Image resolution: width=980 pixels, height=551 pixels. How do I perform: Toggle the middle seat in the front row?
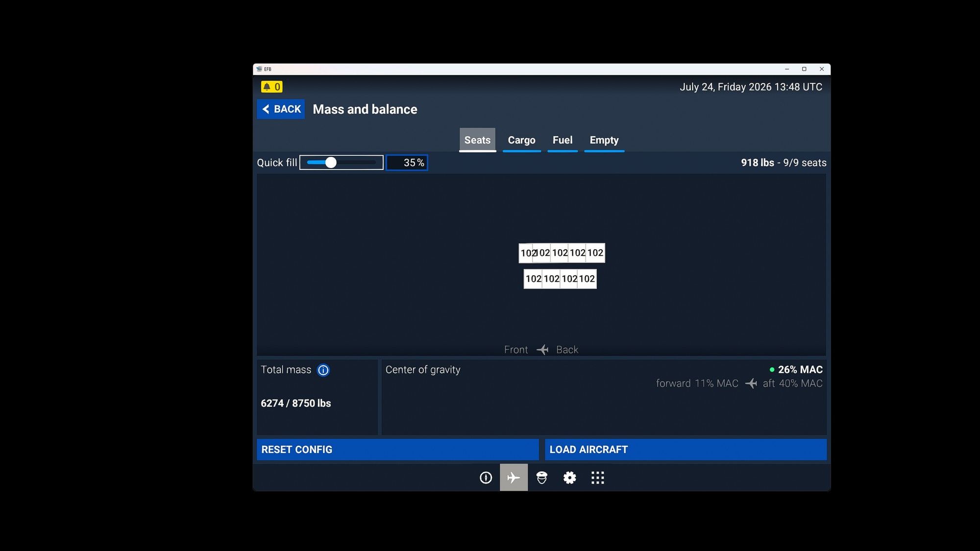pos(559,253)
